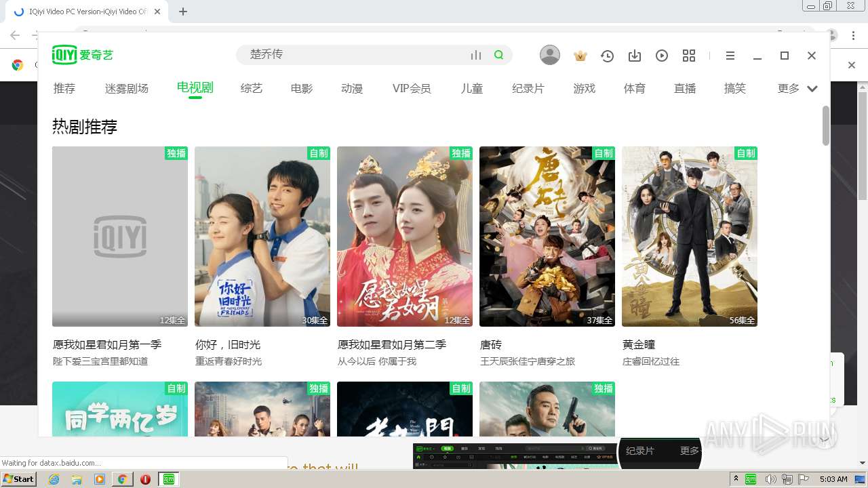Expand the 更多 category dropdown chevron
The height and width of the screenshot is (488, 868).
(812, 89)
